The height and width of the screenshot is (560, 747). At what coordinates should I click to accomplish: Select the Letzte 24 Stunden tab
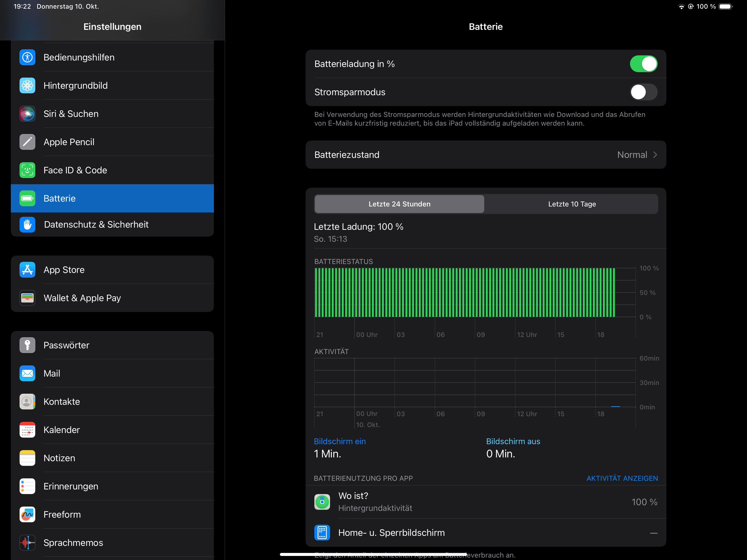pos(399,204)
